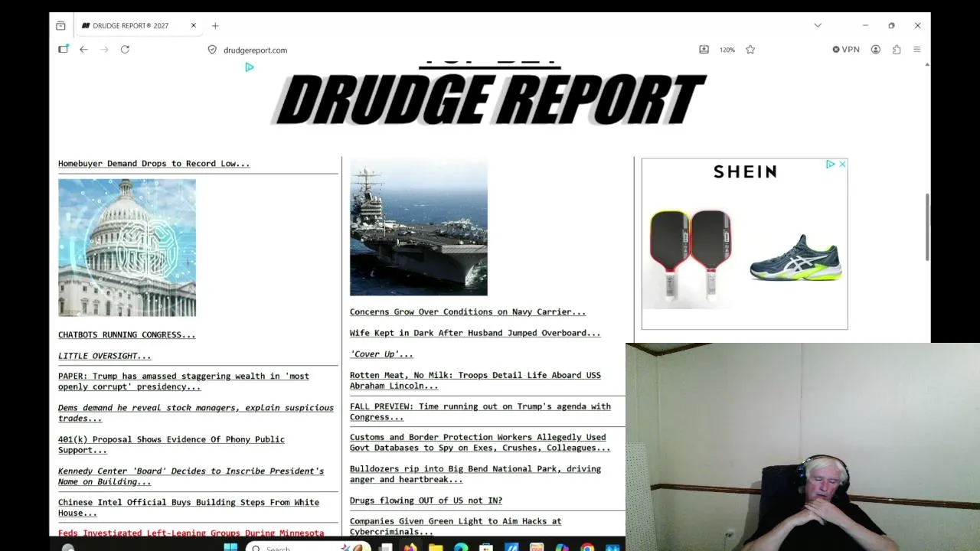
Task: Open the 'Cover Up' link
Action: coord(381,354)
